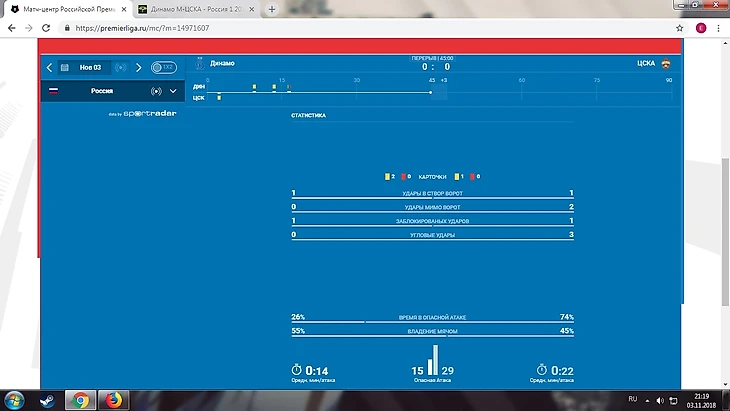Click the stopwatch icon beside 0:14
The width and height of the screenshot is (730, 411).
coord(297,370)
